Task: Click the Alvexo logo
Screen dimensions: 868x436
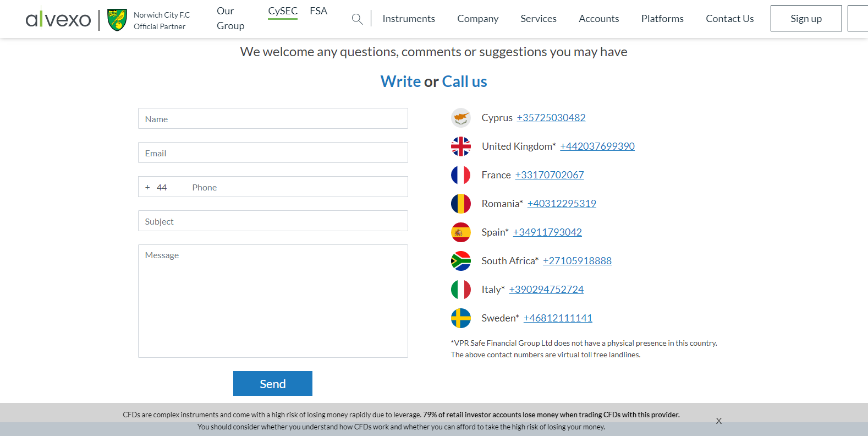Action: point(58,19)
